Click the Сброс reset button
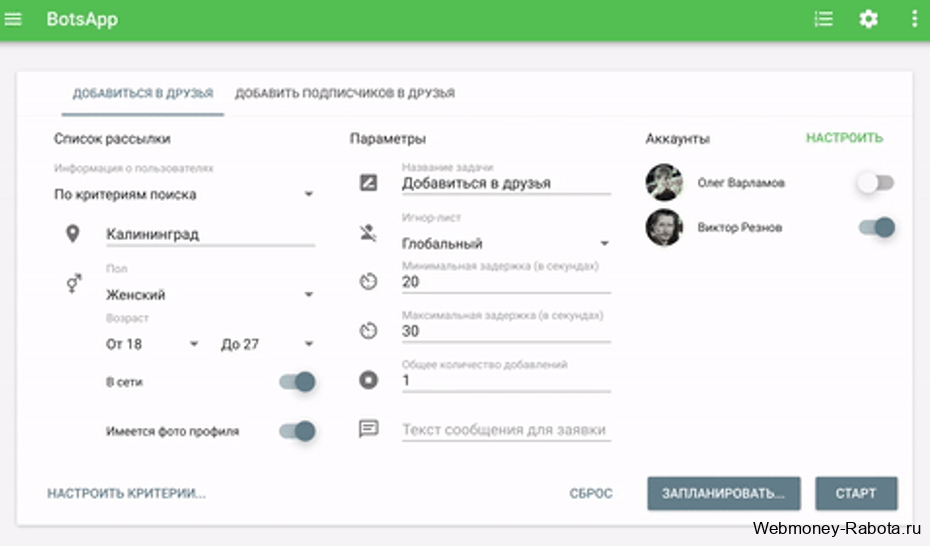Screen dimensions: 930x546 (591, 493)
